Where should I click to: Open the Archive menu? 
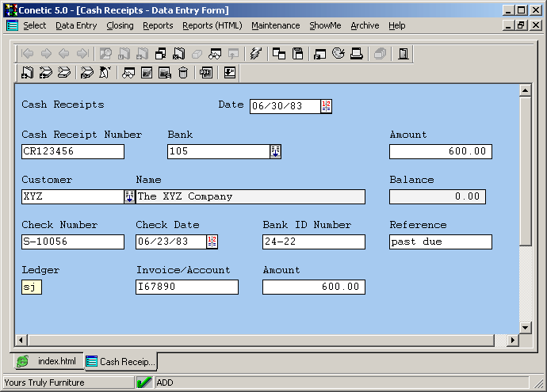coord(365,25)
